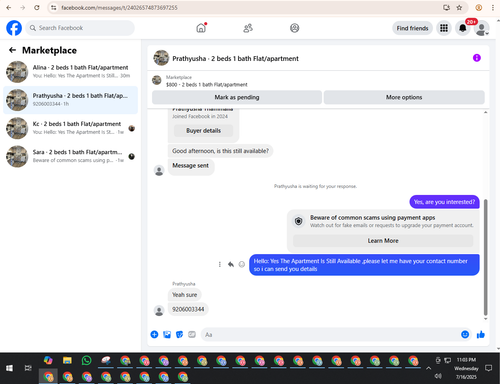
Task: Open site information icon in address bar
Action: (53, 7)
